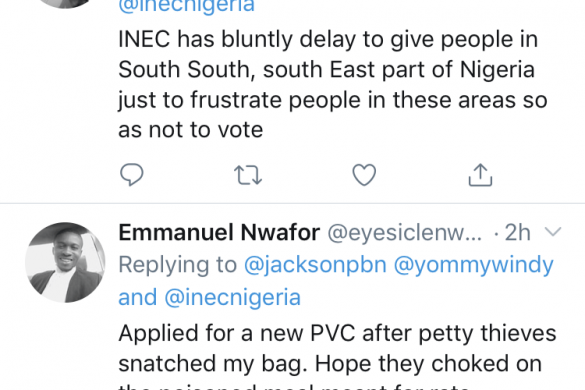Share the INEC delay tweet

481,174
